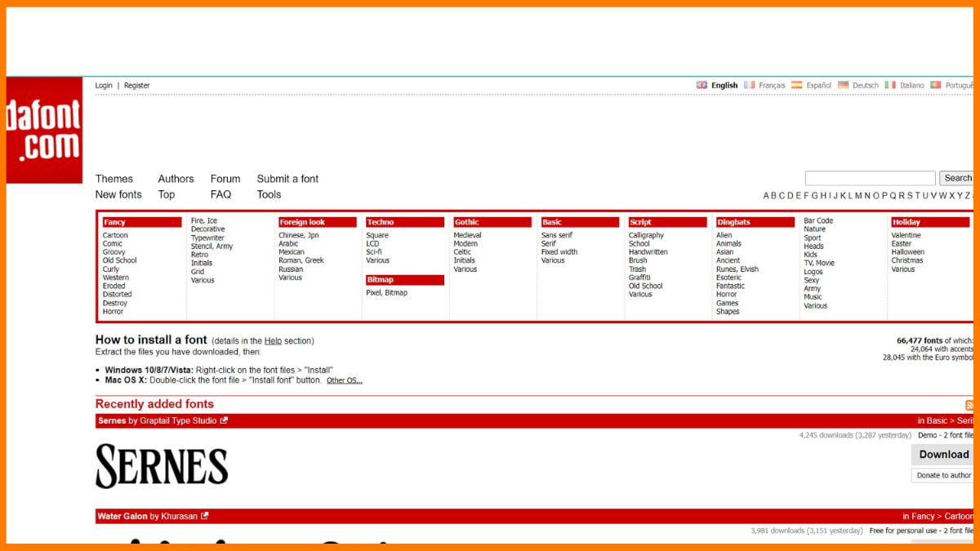This screenshot has width=980, height=551.
Task: Browse the Calligraphy font category
Action: (x=646, y=235)
